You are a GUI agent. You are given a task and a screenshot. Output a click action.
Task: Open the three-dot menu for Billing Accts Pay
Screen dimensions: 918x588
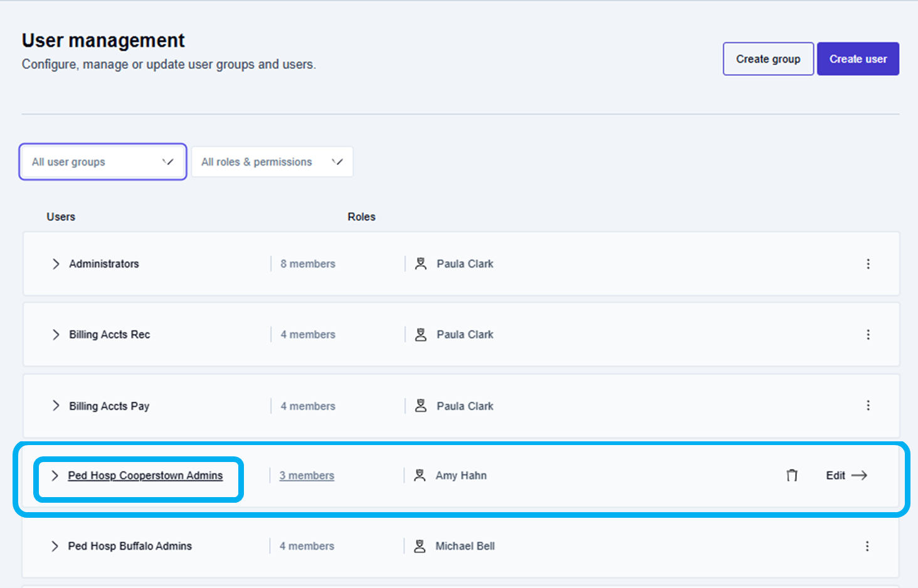pyautogui.click(x=868, y=406)
